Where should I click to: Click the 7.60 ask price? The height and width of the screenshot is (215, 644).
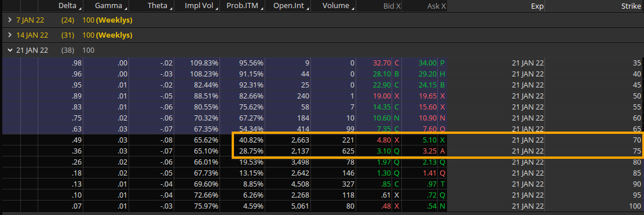click(429, 129)
